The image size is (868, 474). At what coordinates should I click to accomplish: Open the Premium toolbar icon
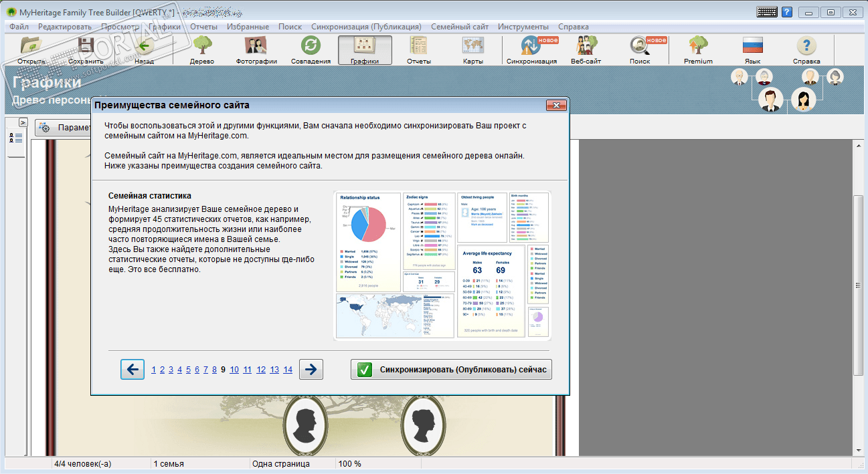698,50
